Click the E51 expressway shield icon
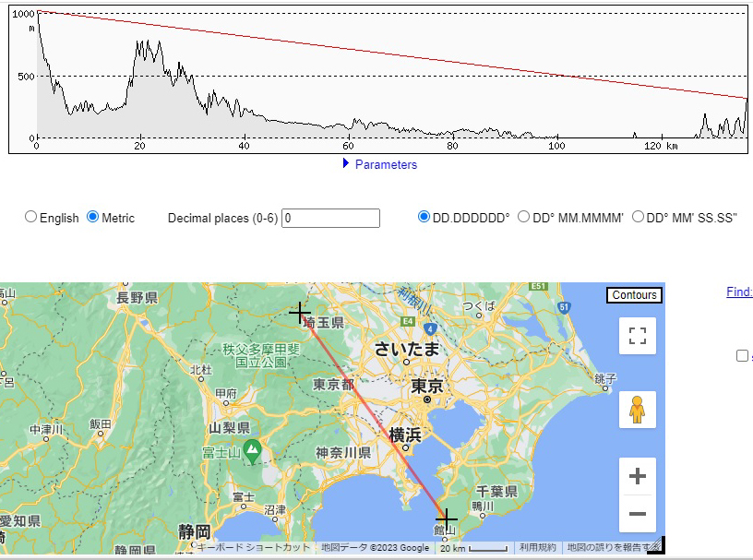This screenshot has height=560, width=753. pos(538,286)
